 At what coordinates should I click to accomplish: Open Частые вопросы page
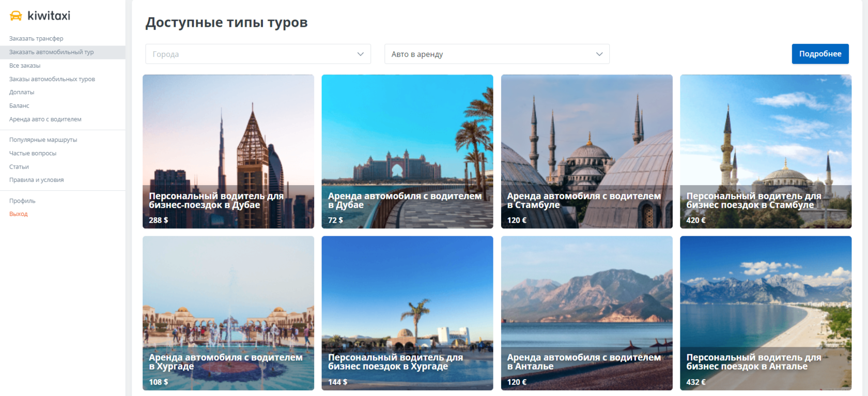(x=33, y=154)
